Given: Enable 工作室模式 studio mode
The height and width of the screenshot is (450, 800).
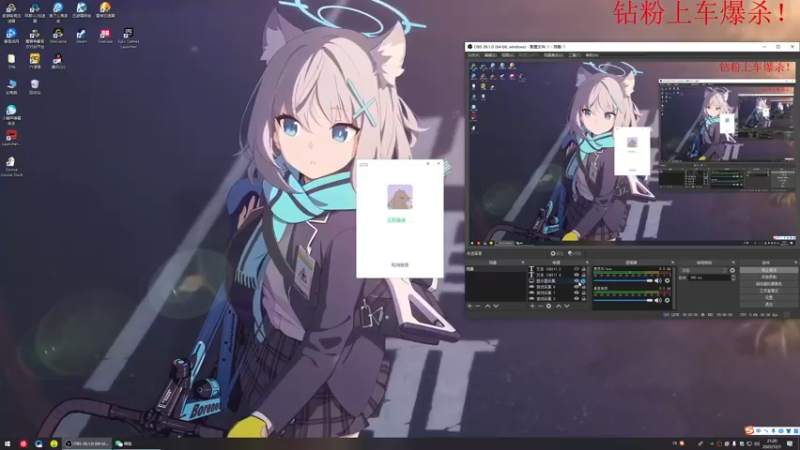Looking at the screenshot, I should [769, 291].
